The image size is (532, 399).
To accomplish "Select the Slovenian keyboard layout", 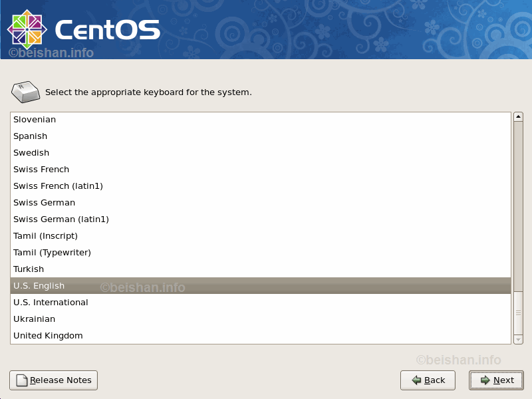I will 35,120.
